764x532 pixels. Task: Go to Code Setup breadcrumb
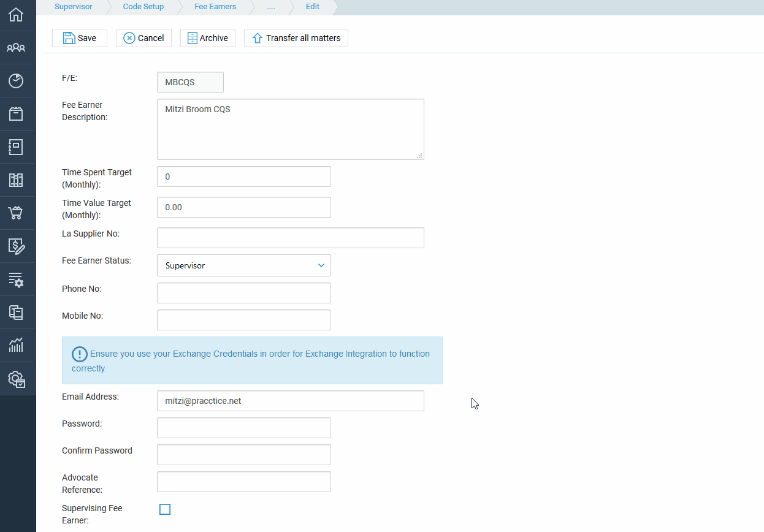(143, 7)
